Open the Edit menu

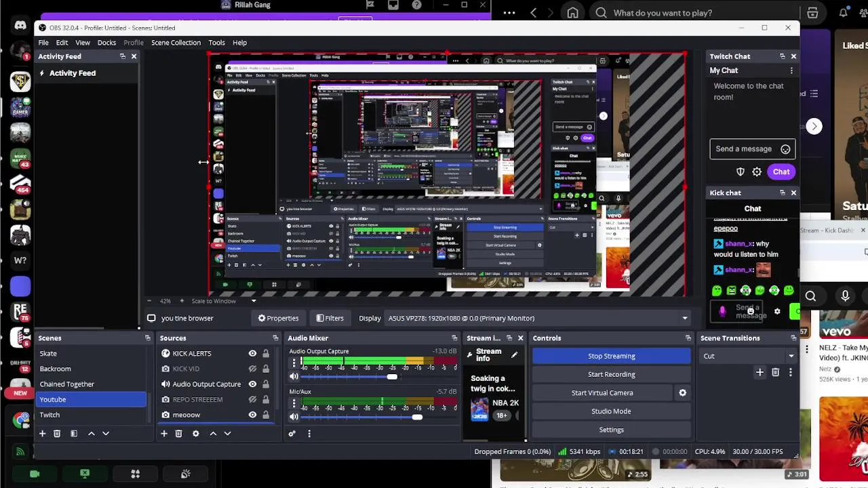62,43
